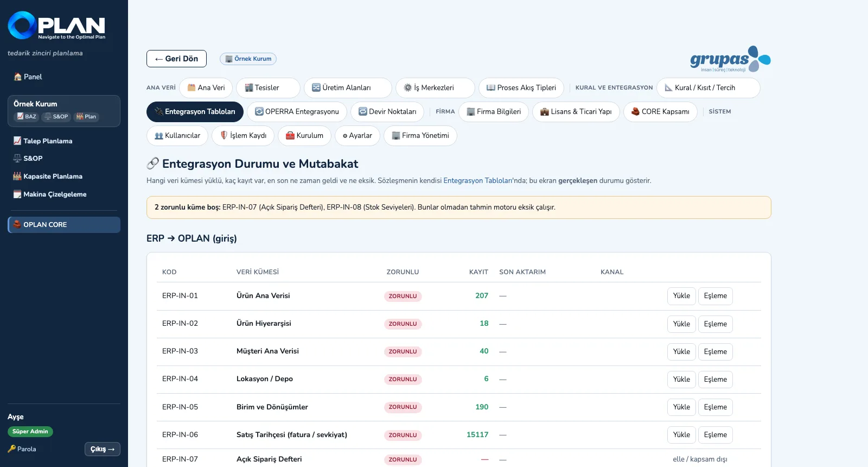Click the BAZ badge under Örnek Kurum
Image resolution: width=868 pixels, height=467 pixels.
point(26,117)
